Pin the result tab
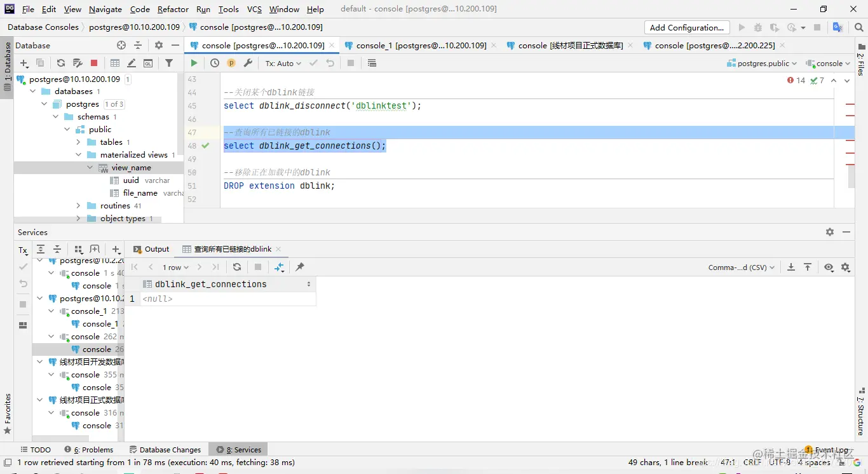 click(300, 267)
